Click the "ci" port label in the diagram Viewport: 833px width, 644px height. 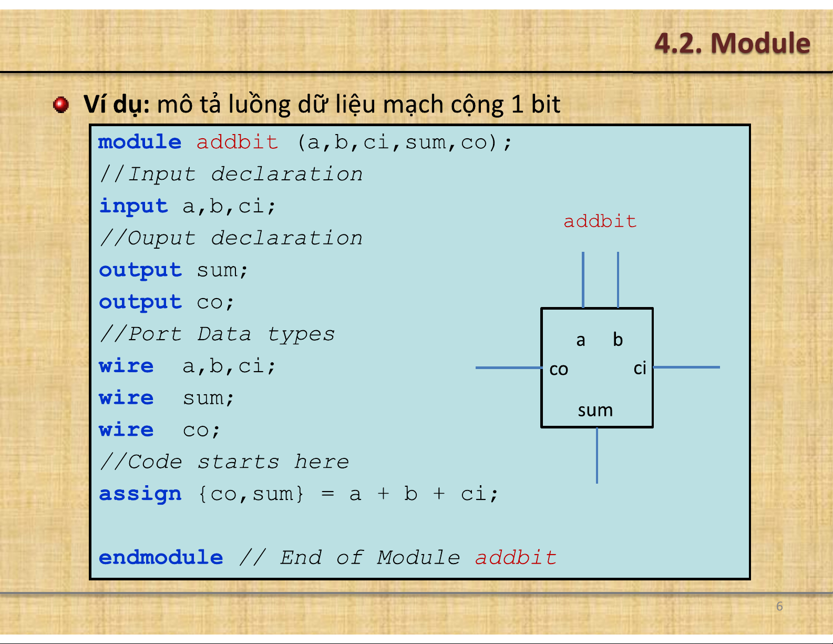[x=640, y=368]
